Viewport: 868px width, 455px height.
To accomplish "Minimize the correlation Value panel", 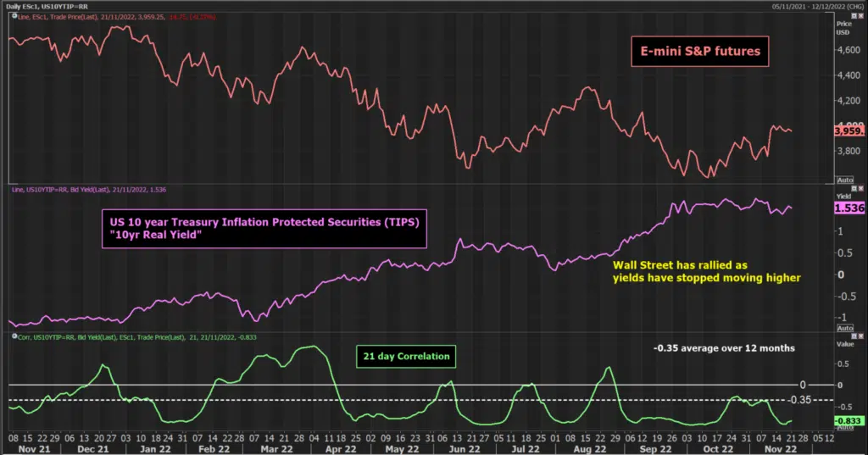I will [854, 336].
